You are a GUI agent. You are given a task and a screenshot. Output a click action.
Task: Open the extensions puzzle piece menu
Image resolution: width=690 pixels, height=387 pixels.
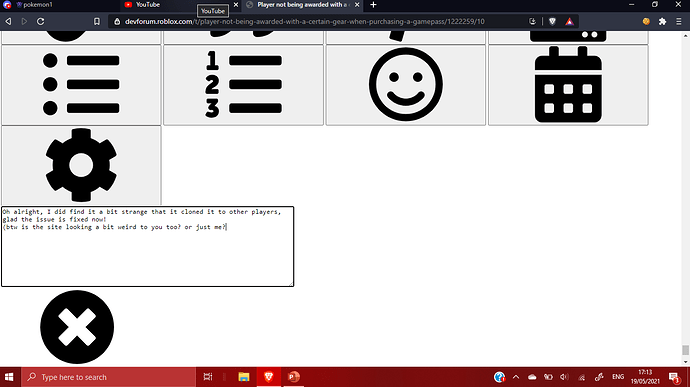[662, 21]
